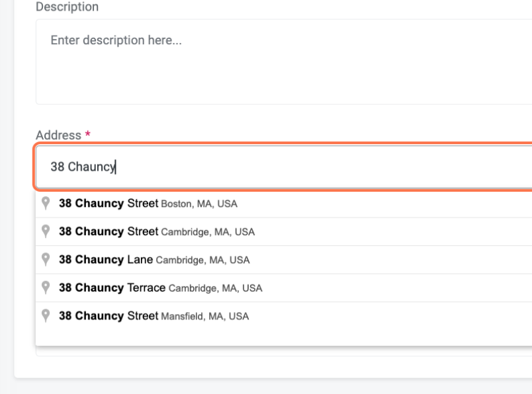The height and width of the screenshot is (394, 532).
Task: Click the pin icon beside Chauncy Street Mansfield
Action: click(45, 315)
